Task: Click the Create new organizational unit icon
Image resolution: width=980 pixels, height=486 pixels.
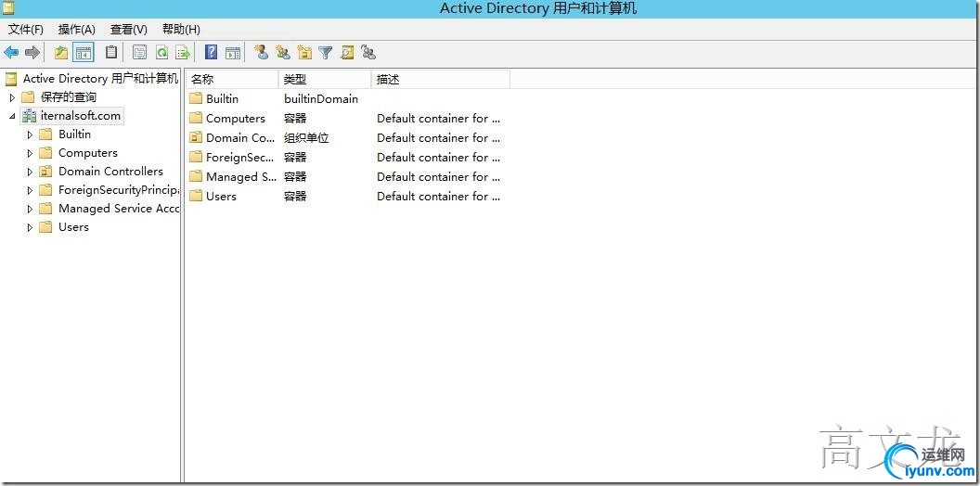Action: pos(304,53)
